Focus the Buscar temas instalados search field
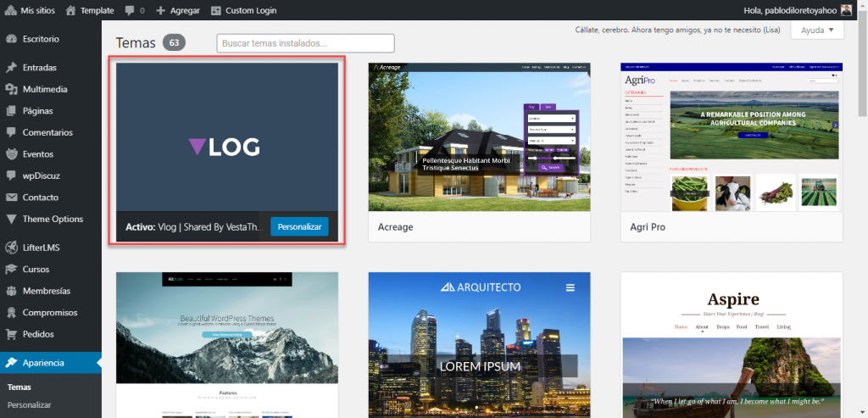Screen dimensions: 868x418 [x=305, y=43]
